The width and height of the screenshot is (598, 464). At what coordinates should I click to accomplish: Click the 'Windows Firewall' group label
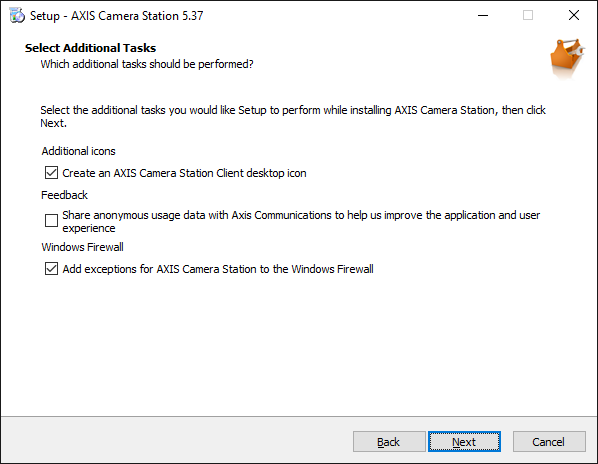click(x=82, y=247)
